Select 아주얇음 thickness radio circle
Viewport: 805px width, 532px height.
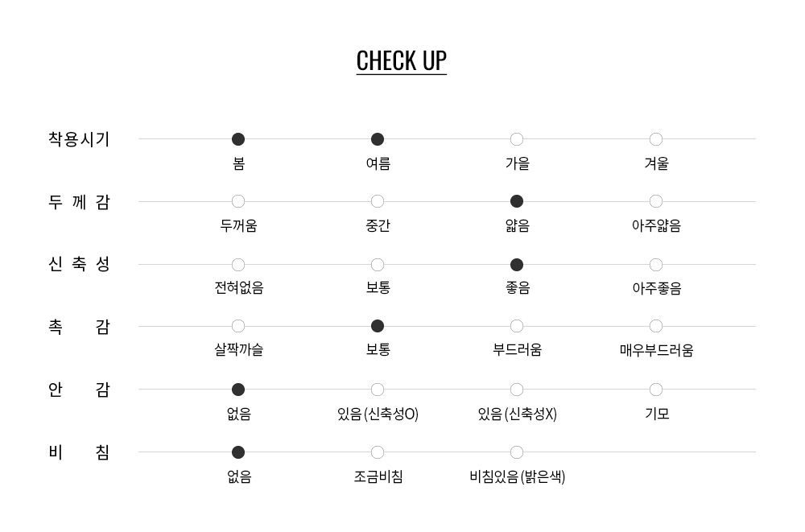point(656,201)
